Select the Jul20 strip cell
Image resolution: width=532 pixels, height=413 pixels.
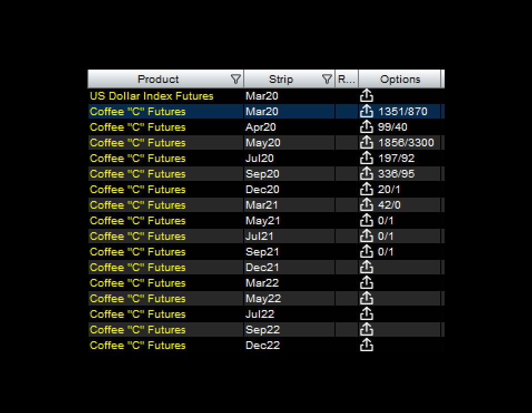pos(289,159)
